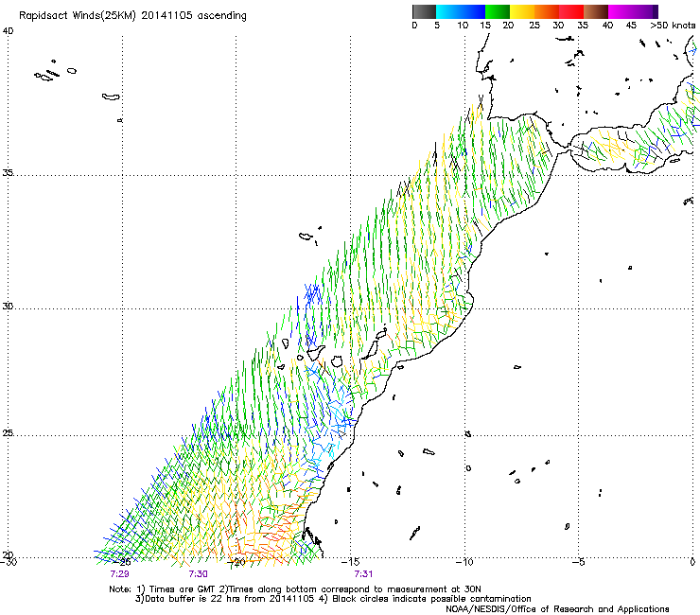Click latitude label 35 on left axis
Image resolution: width=700 pixels, height=615 pixels.
tap(8, 172)
